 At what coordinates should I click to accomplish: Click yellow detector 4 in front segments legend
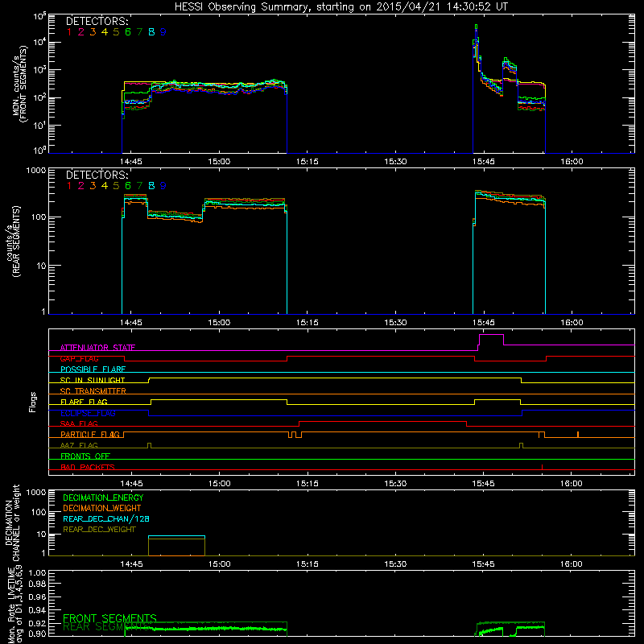tap(105, 32)
